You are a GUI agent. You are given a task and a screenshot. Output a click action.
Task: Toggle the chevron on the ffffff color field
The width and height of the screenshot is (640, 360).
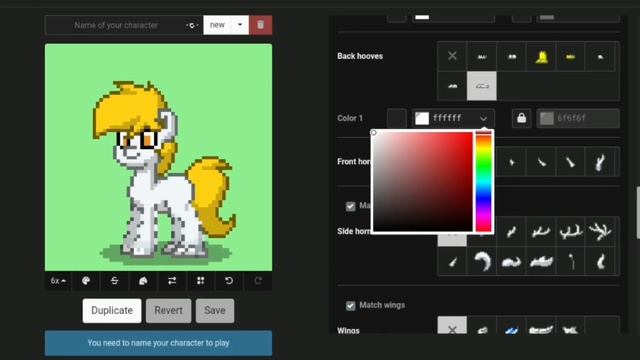483,119
